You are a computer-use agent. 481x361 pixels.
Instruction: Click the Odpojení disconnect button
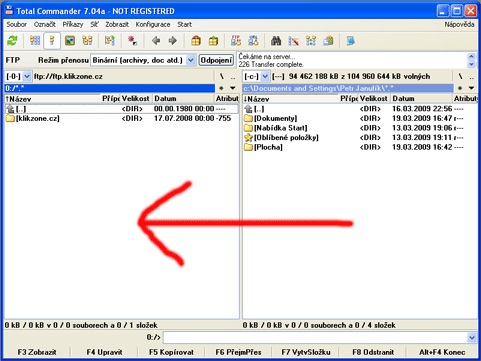click(216, 60)
